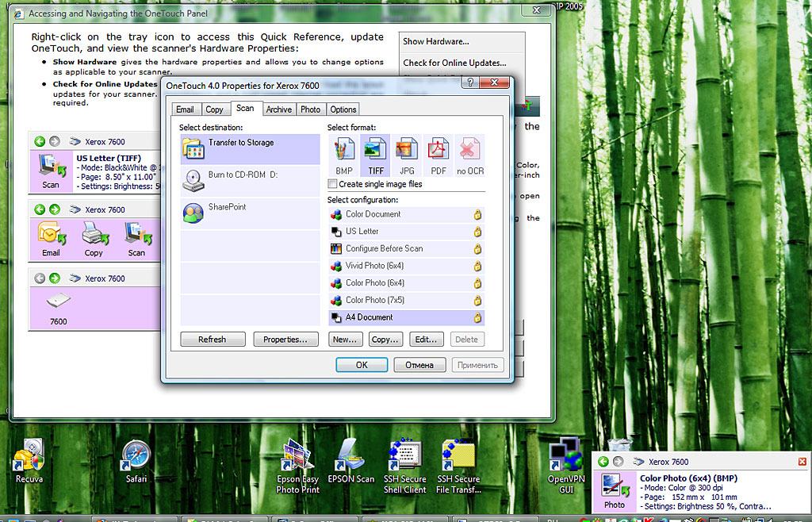
Task: Open the Options tab
Action: 343,109
